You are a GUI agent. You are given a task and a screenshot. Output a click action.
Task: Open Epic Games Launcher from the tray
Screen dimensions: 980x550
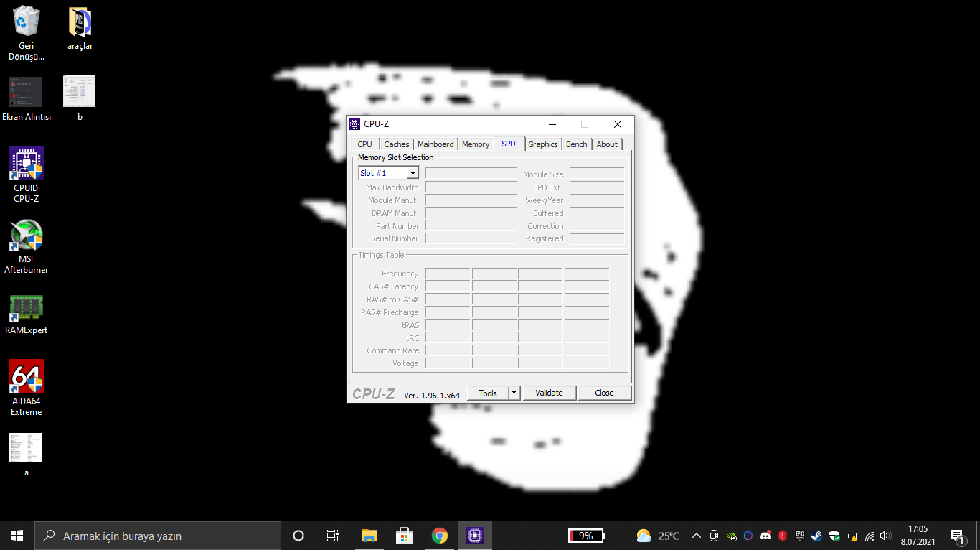798,536
